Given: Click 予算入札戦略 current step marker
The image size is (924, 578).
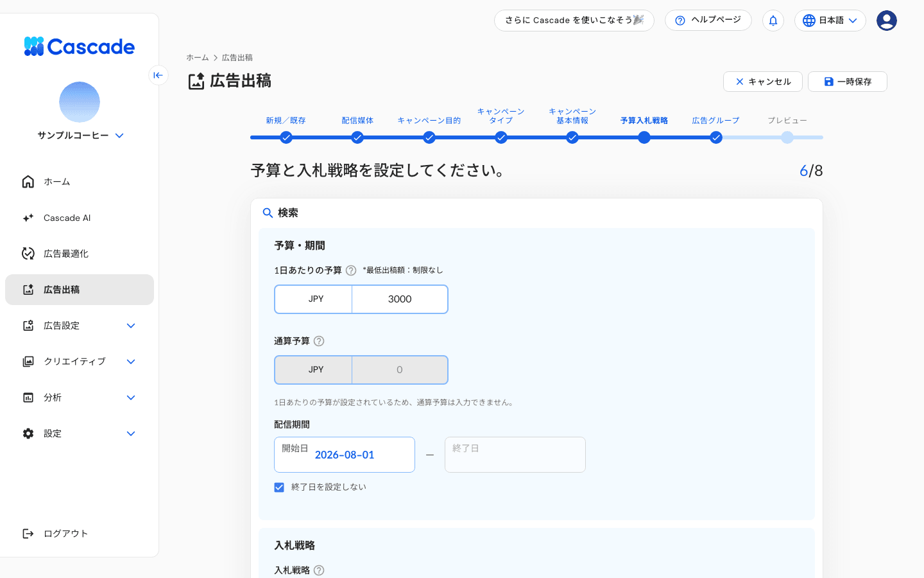Looking at the screenshot, I should point(644,137).
